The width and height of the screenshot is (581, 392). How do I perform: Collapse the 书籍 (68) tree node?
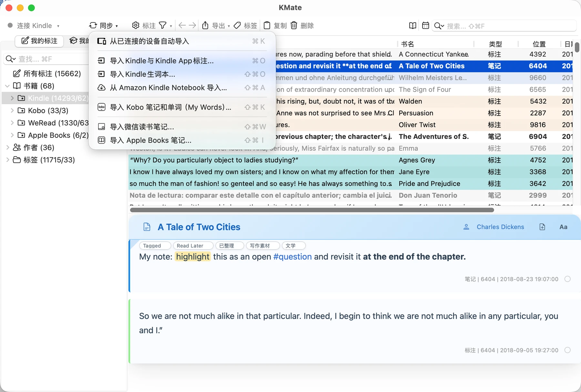pyautogui.click(x=7, y=86)
